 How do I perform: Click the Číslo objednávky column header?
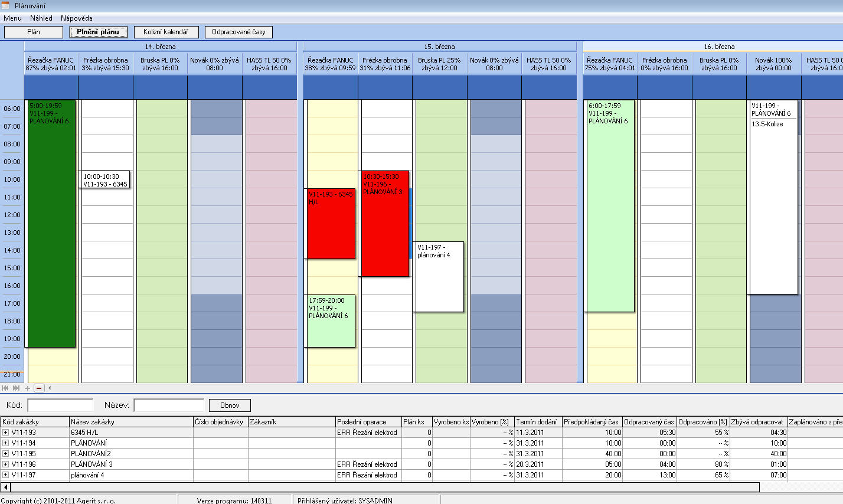point(220,422)
